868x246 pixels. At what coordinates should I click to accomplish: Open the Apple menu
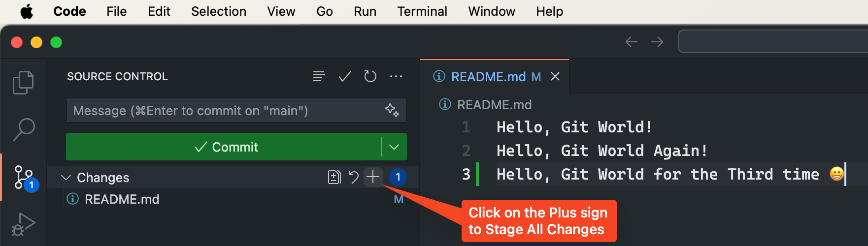tap(27, 11)
